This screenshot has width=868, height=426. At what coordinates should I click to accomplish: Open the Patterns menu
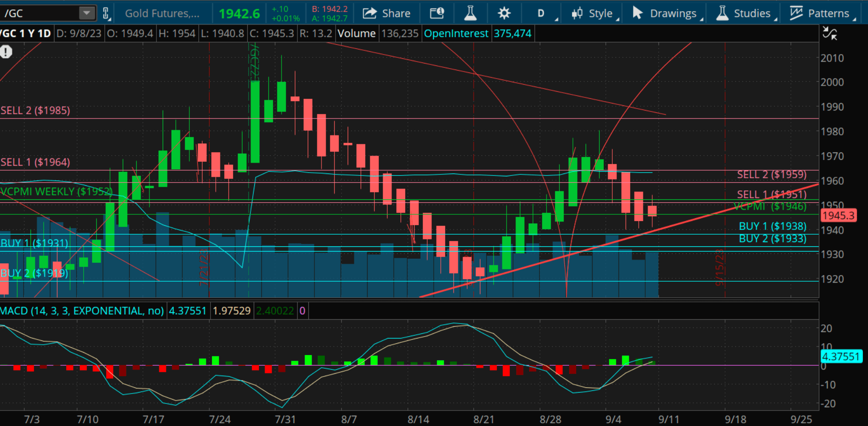click(821, 13)
